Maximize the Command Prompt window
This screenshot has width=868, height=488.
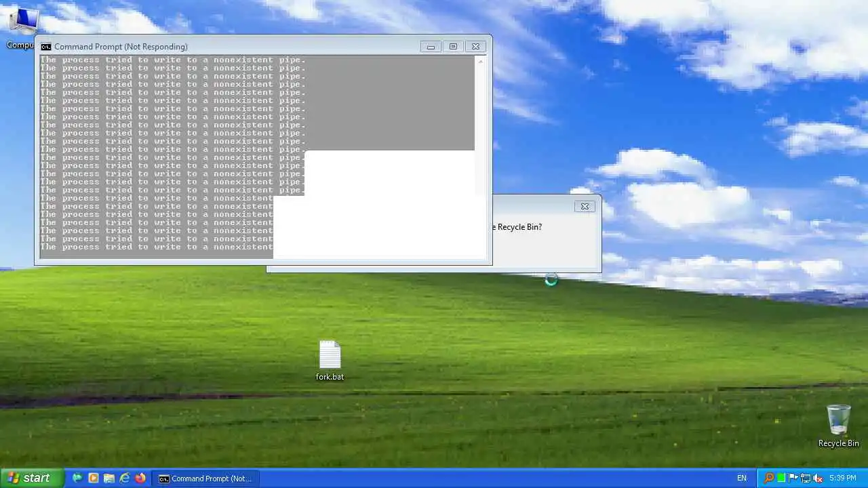(x=453, y=47)
